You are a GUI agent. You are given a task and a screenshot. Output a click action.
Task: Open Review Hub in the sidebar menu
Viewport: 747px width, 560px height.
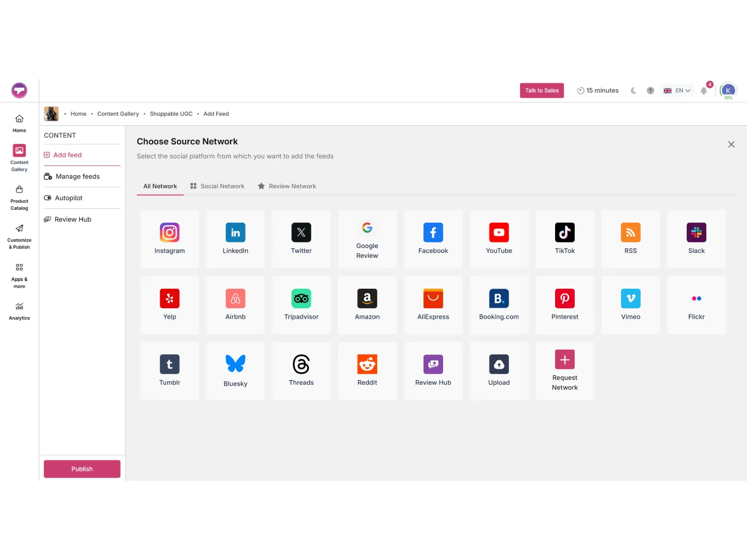82,219
